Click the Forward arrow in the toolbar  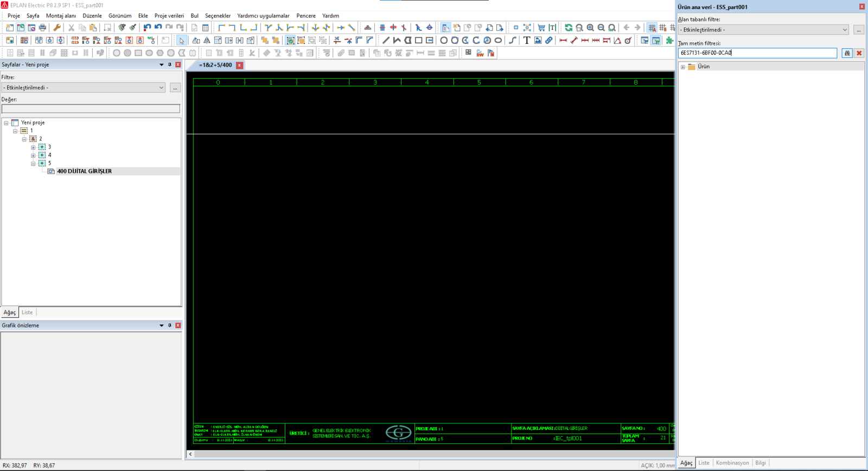click(637, 28)
